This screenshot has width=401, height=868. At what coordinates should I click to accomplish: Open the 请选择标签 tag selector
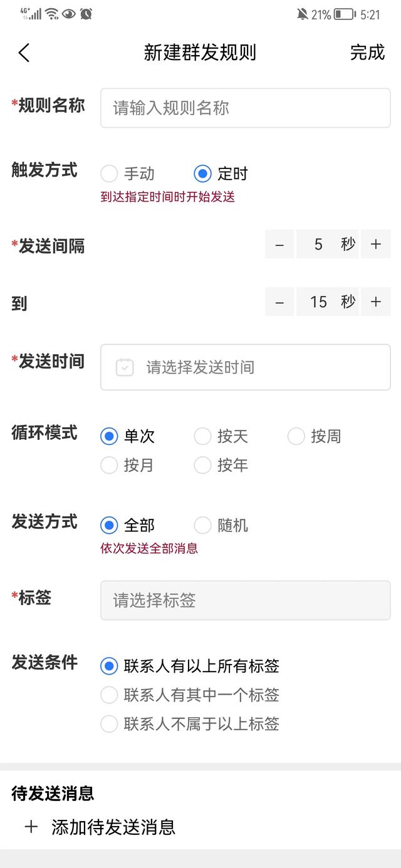(x=244, y=601)
